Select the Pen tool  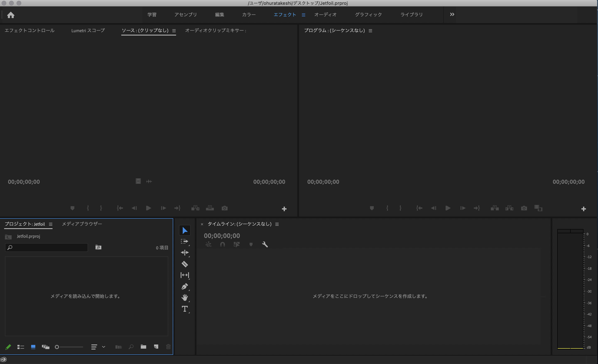184,286
